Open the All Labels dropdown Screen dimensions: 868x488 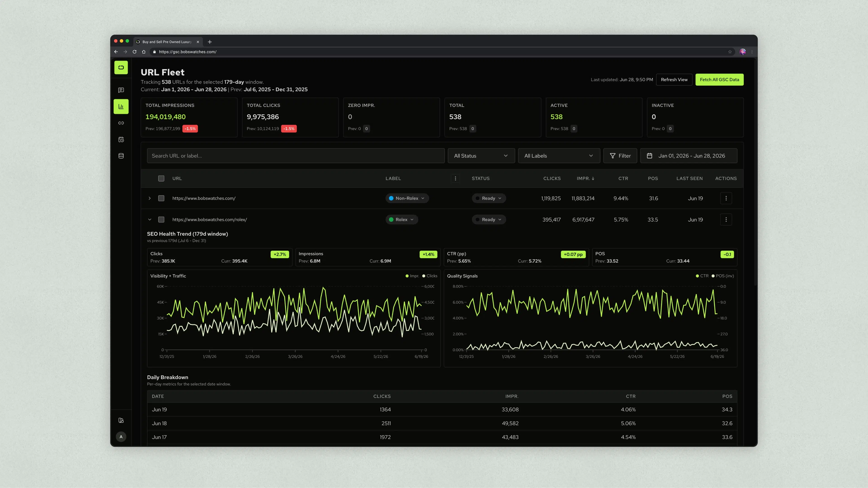[x=559, y=156]
